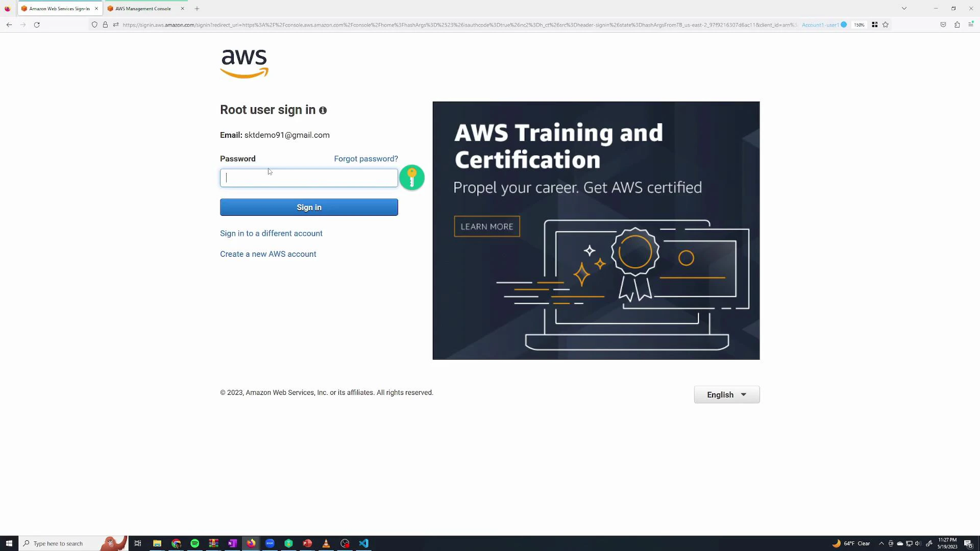Reload the current page
980x551 pixels.
[36, 24]
